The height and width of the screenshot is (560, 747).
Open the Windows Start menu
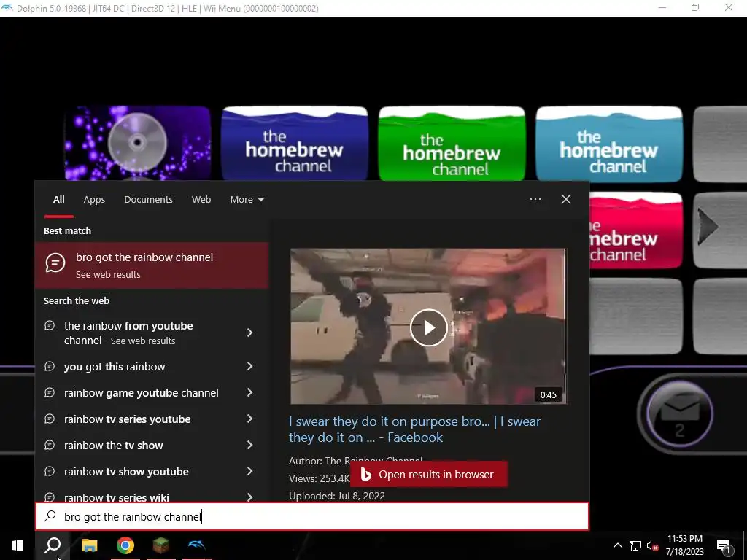(18, 545)
